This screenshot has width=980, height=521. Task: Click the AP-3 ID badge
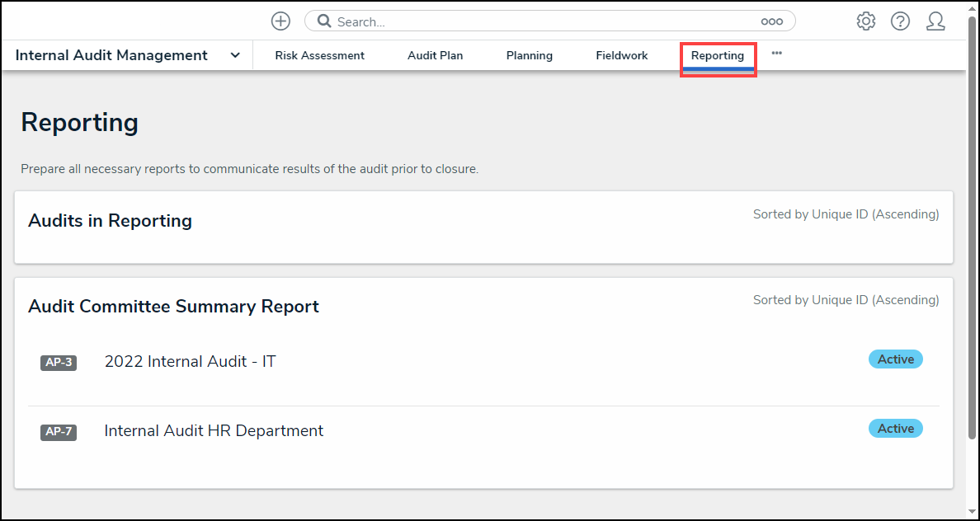tap(59, 363)
